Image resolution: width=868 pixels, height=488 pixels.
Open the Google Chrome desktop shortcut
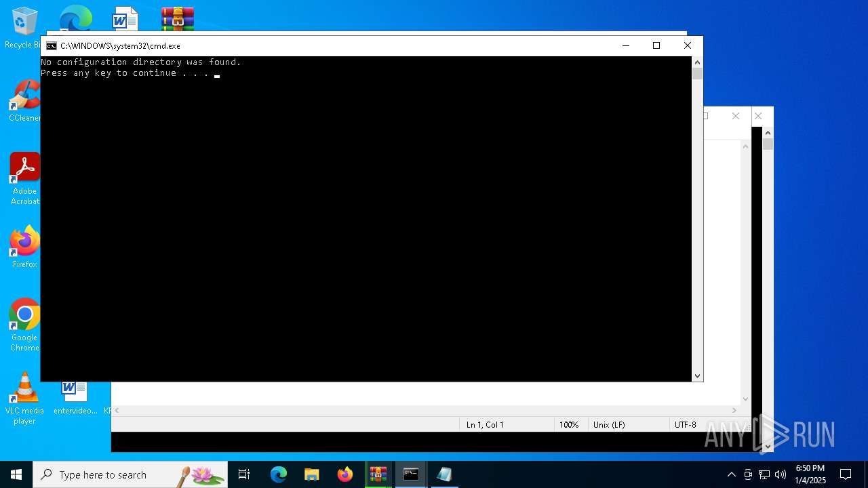click(x=24, y=325)
